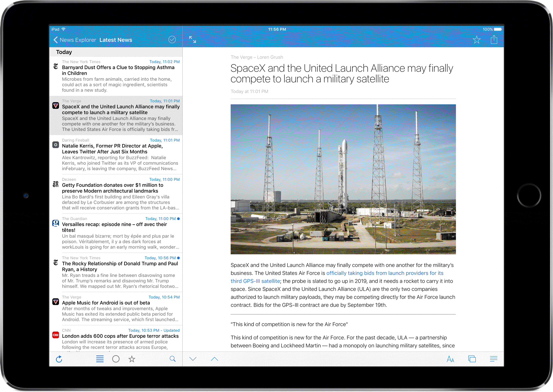Viewport: 553px width, 392px height.
Task: Open Natalie Kerris Daring Fireball article
Action: coord(116,155)
